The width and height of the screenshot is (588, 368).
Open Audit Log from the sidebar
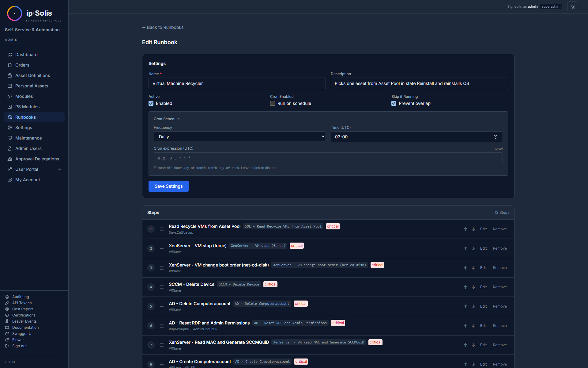click(x=20, y=297)
